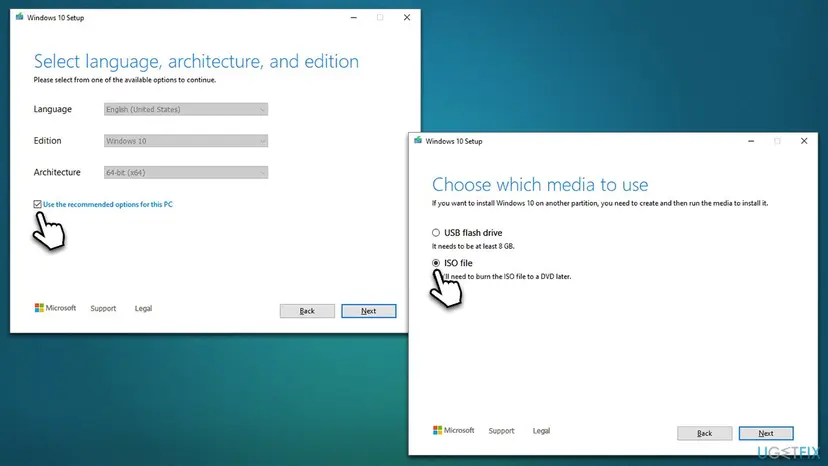Click the 'Edition' field label

(48, 141)
